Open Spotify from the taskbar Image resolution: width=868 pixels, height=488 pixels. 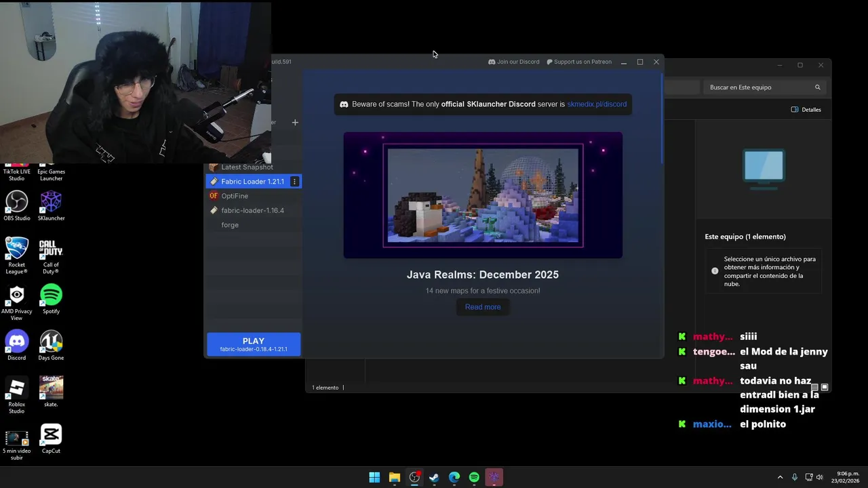474,477
